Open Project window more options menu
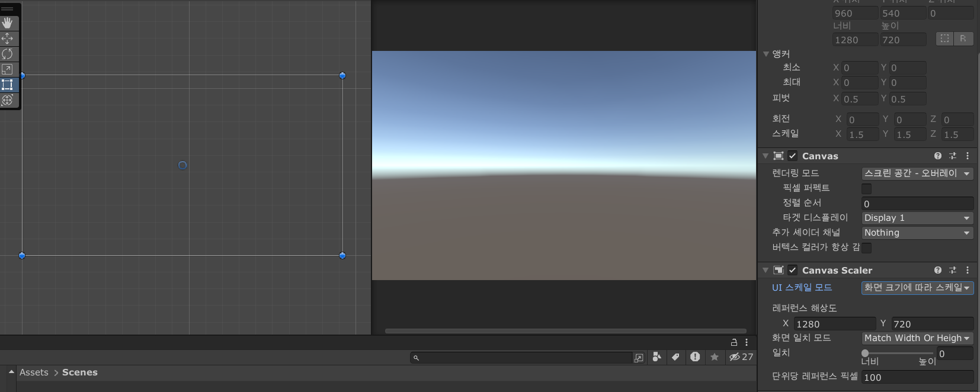Screen dimensions: 980x392 (747, 342)
